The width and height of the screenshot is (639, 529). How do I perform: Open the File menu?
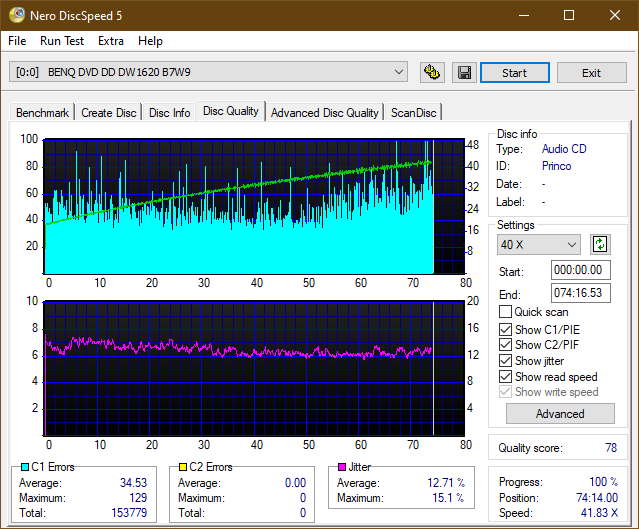click(17, 41)
